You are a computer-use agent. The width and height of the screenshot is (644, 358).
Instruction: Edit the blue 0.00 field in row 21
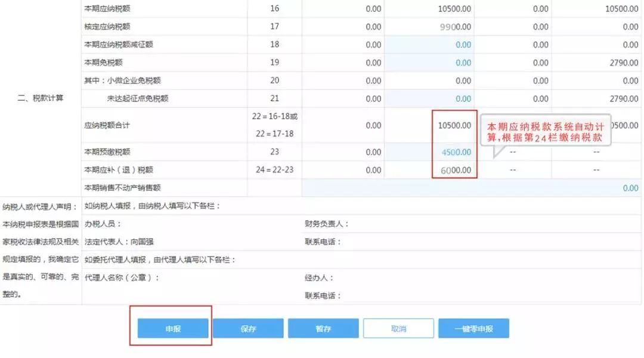tap(429, 98)
